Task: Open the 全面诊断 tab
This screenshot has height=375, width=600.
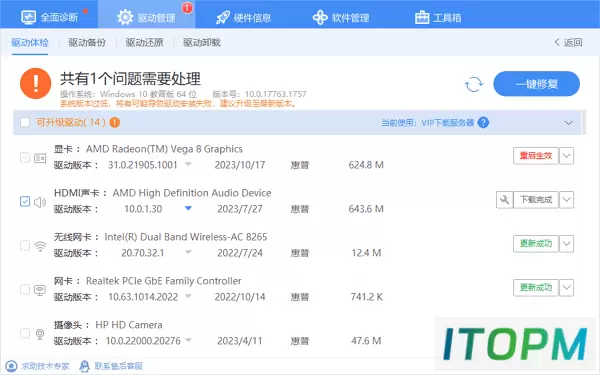Action: [x=49, y=16]
